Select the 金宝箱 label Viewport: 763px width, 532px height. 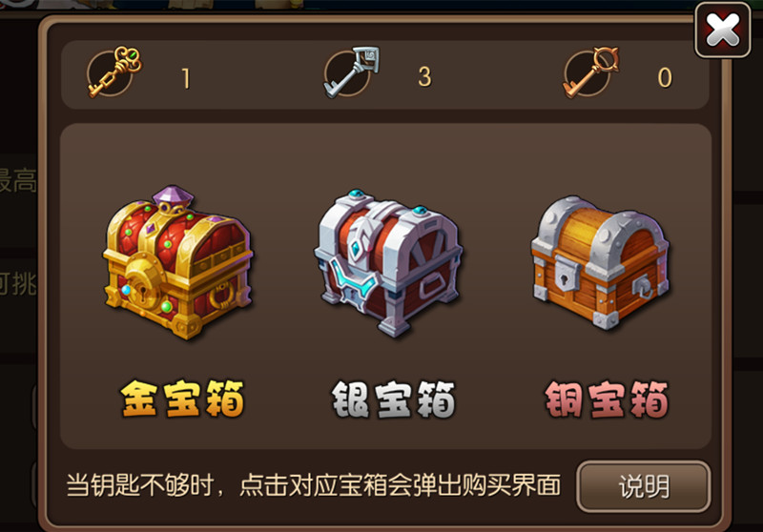[x=182, y=399]
